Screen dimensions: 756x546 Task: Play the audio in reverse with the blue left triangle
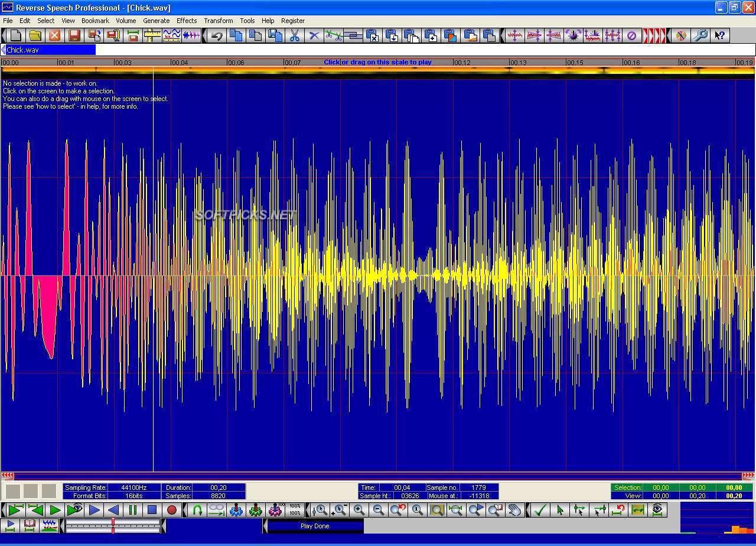pos(113,510)
